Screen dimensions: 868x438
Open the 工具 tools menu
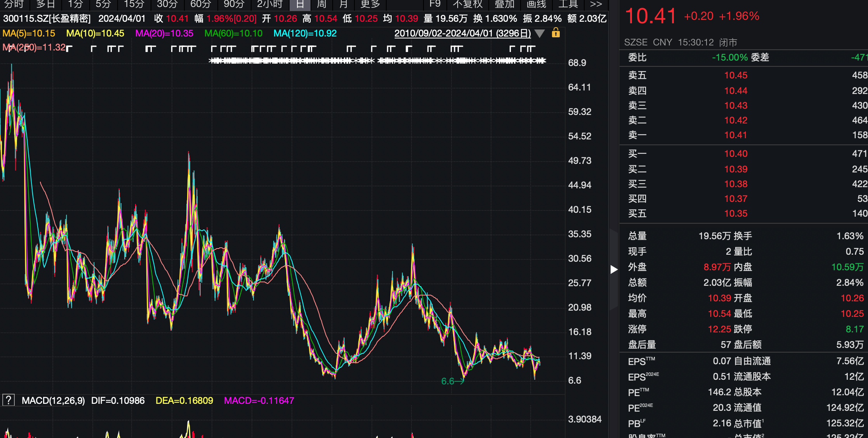(x=568, y=4)
